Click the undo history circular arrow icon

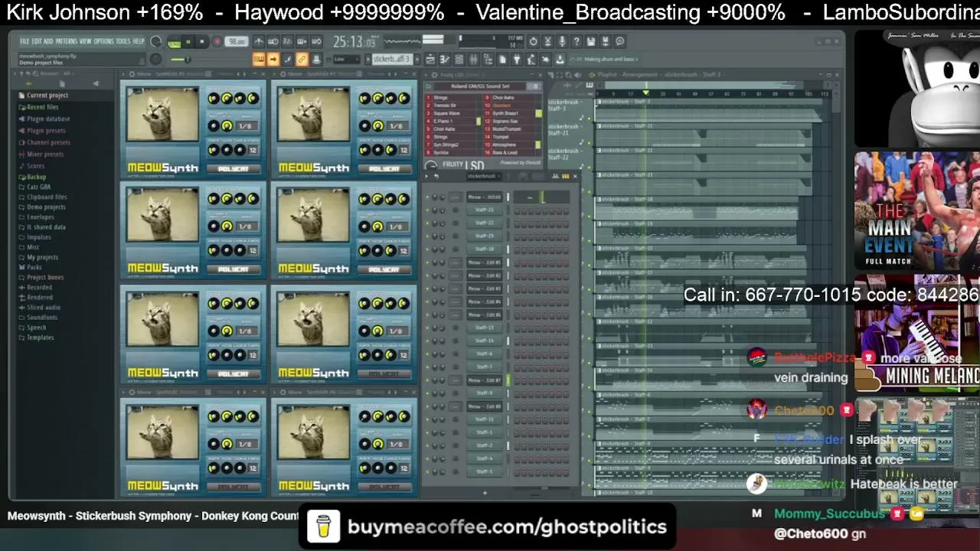tap(534, 41)
